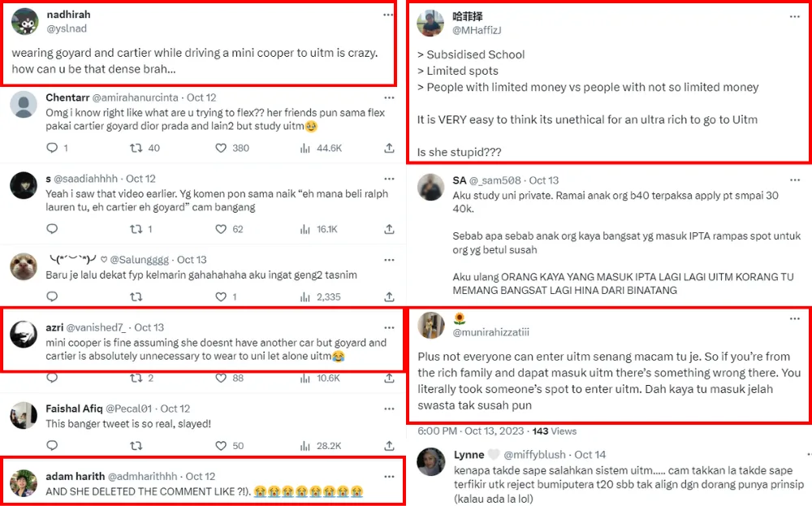Open more options on MHaffizJ's tweet
Screen dimensions: 812x506
pos(794,15)
